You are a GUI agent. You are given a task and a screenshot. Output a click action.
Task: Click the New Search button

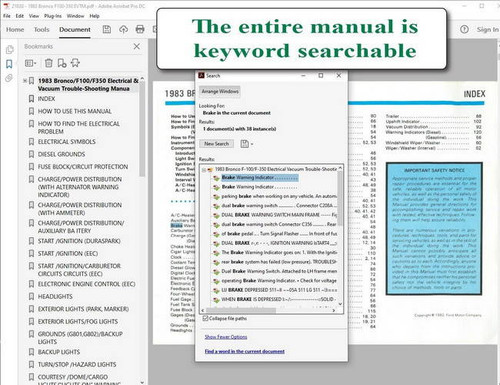click(217, 144)
